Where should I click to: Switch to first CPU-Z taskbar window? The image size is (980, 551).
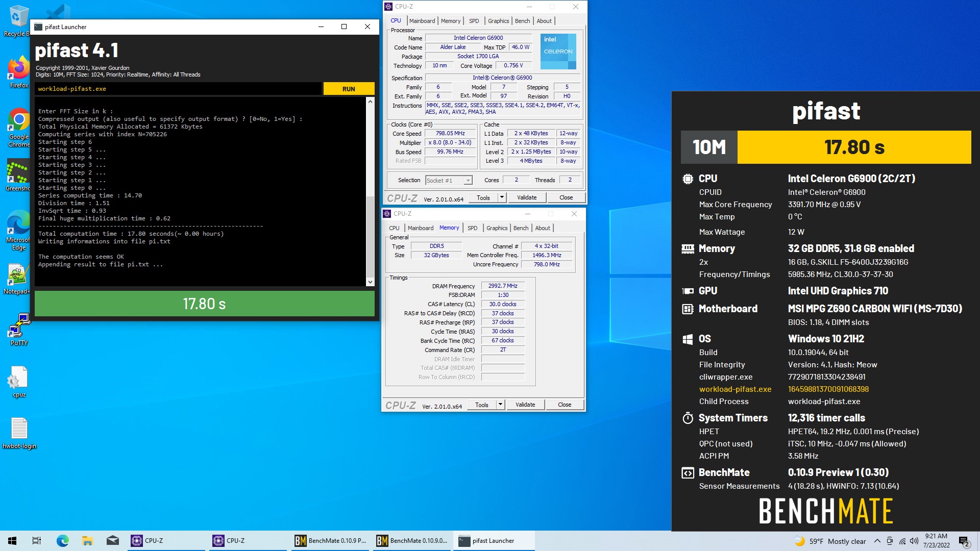(x=167, y=541)
